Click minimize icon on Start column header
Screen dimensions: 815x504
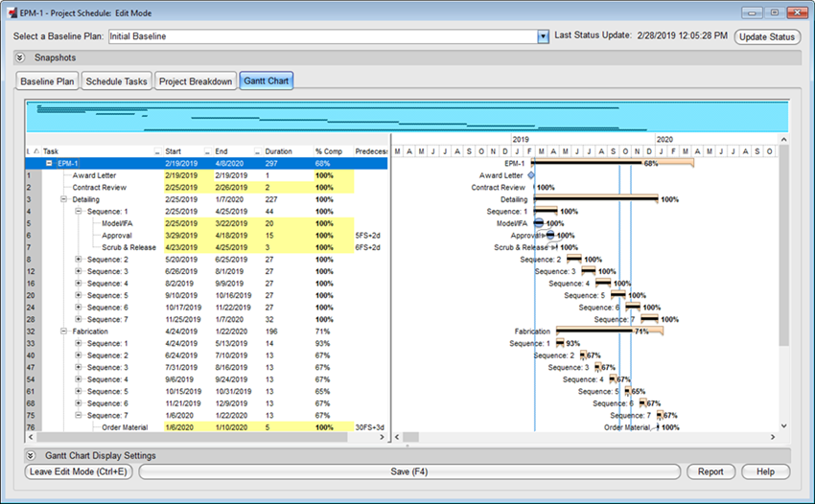coord(207,151)
